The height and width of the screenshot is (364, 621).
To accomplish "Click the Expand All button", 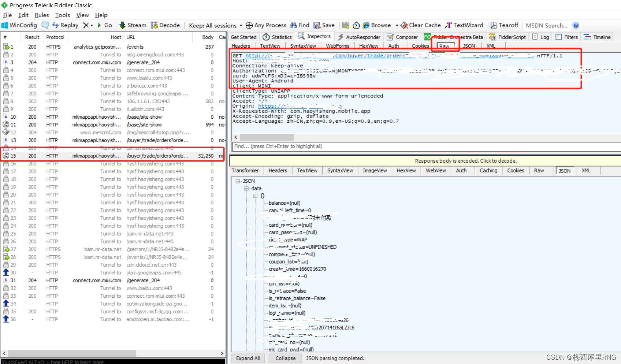I will tap(248, 358).
